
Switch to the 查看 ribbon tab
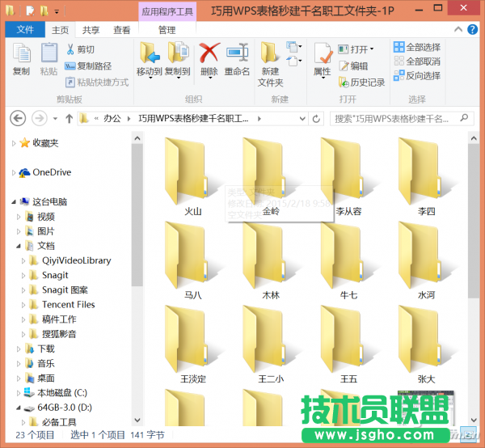click(121, 30)
